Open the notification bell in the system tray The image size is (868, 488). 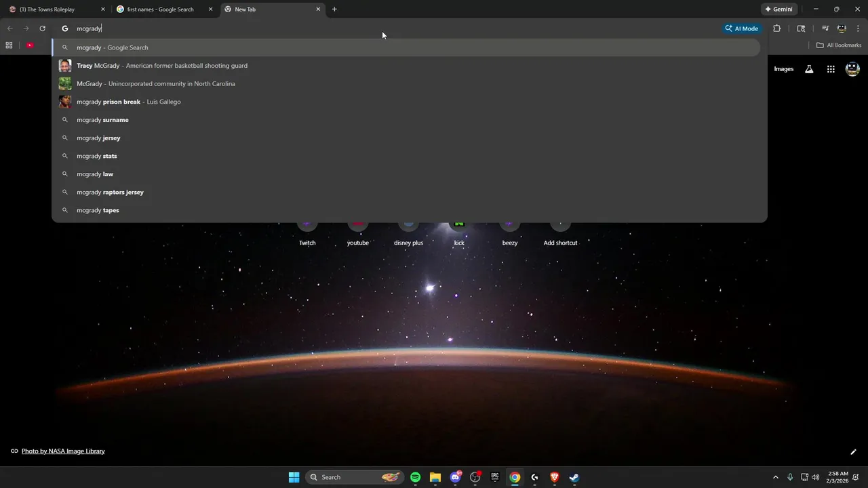[856, 477]
